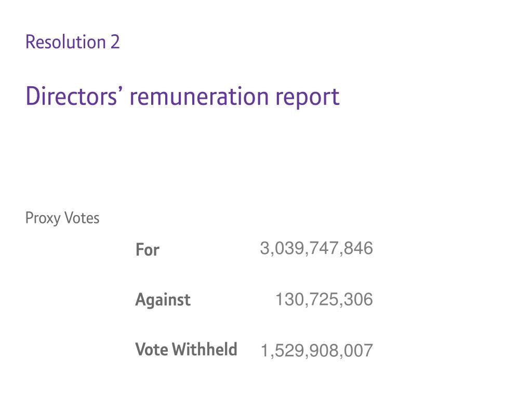Click the word 'Withheld' in the last row
The width and height of the screenshot is (532, 399).
pyautogui.click(x=205, y=350)
